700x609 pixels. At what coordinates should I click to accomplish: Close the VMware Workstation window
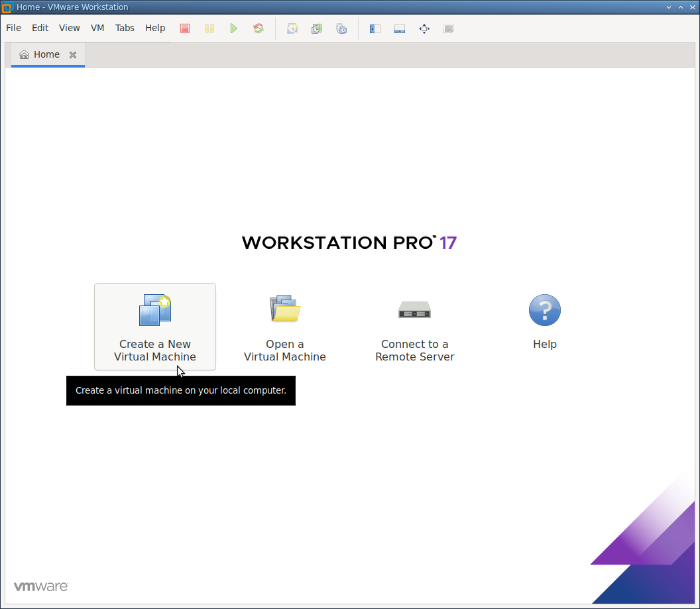click(693, 7)
